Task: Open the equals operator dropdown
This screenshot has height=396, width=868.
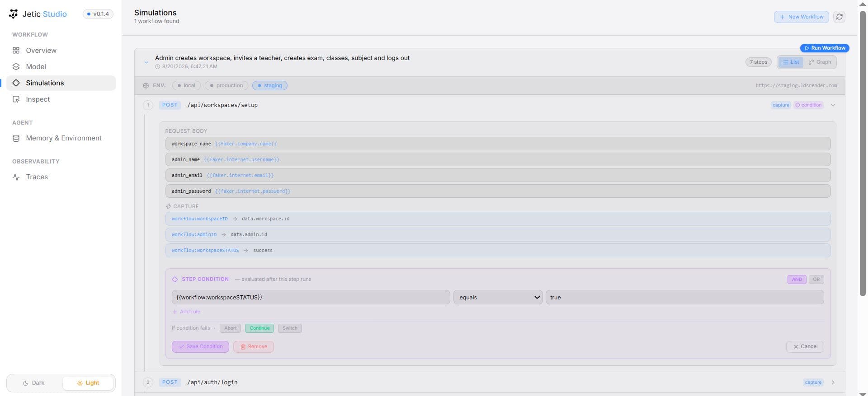Action: coord(498,298)
